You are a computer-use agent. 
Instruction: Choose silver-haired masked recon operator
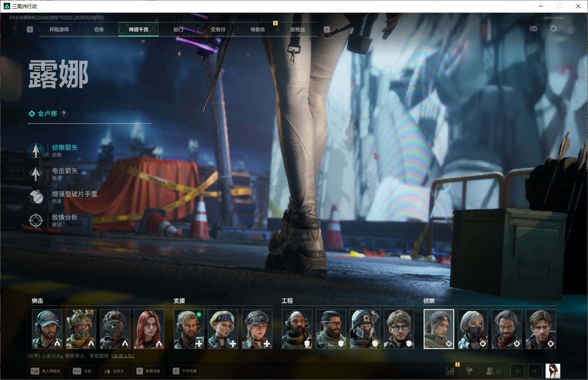pos(473,329)
